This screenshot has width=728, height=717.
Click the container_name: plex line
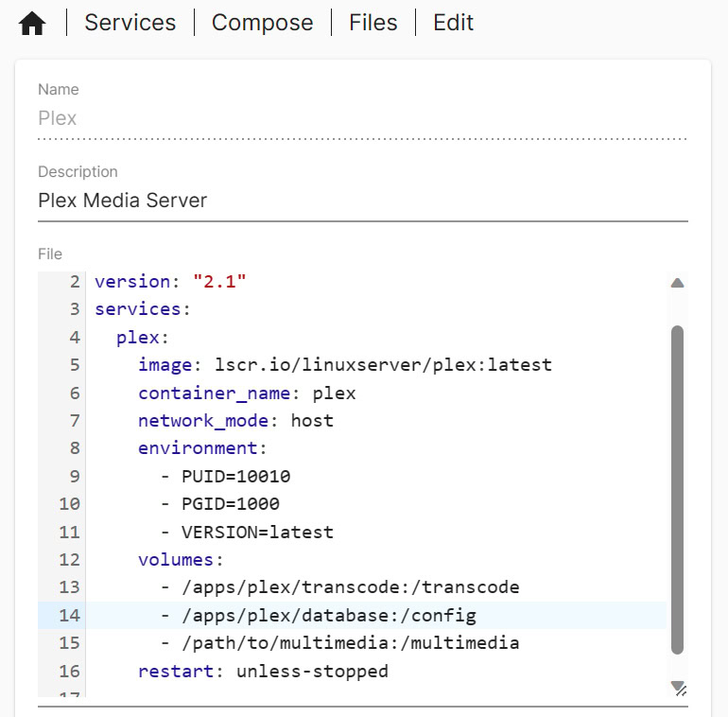pyautogui.click(x=247, y=393)
